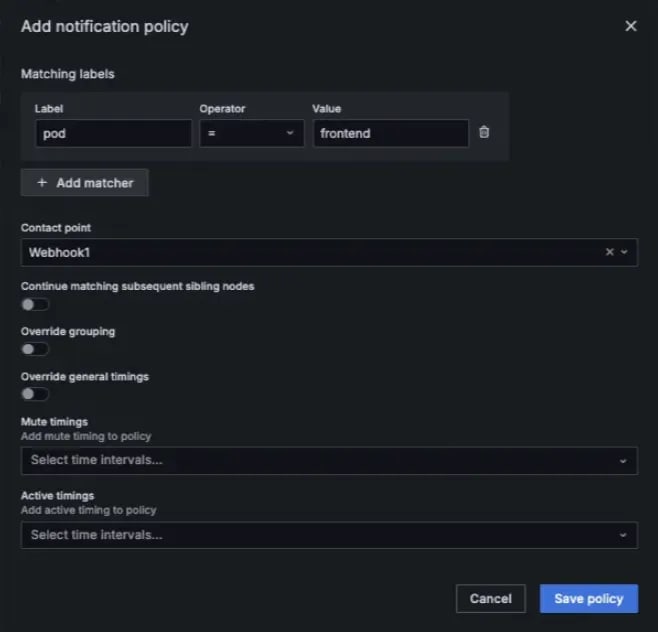
Task: Click the plus icon on Add matcher
Action: pyautogui.click(x=42, y=183)
